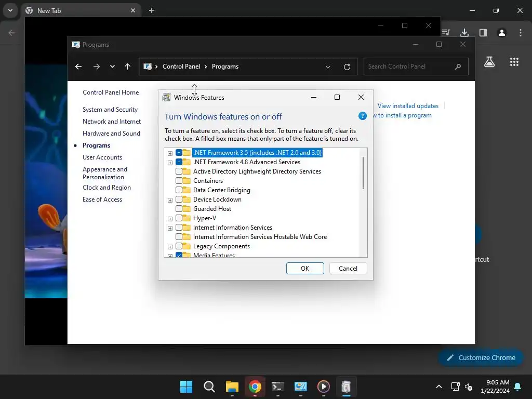Select Legacy Components row label

[x=221, y=246]
